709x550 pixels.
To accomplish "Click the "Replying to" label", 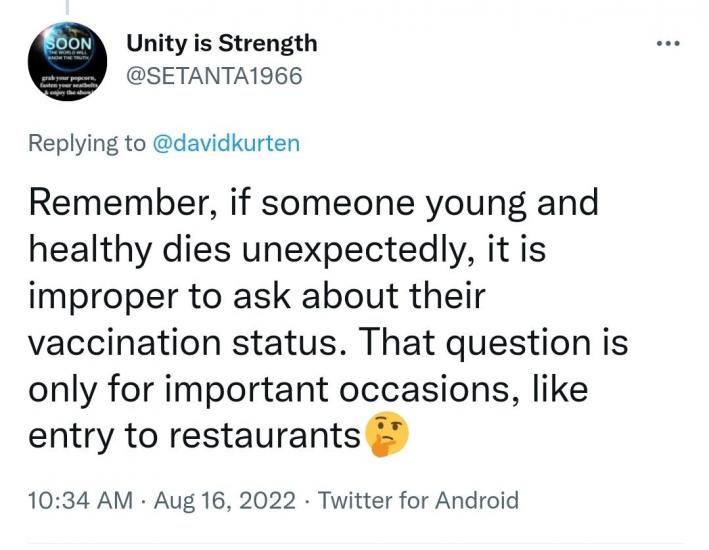I will 87,143.
